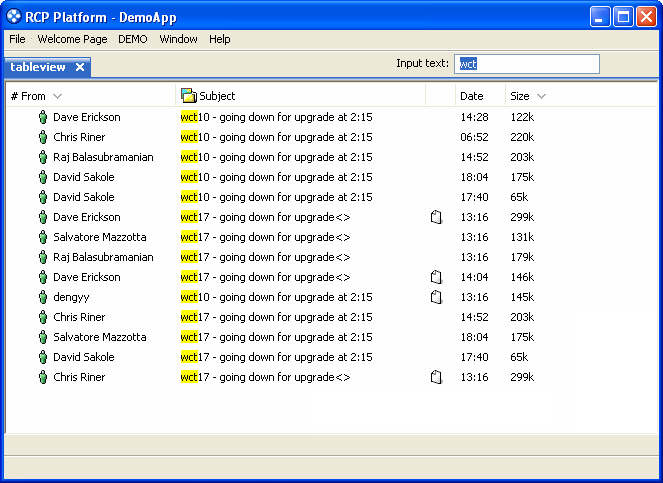Open the From column dropdown arrow
The width and height of the screenshot is (663, 483).
point(58,96)
